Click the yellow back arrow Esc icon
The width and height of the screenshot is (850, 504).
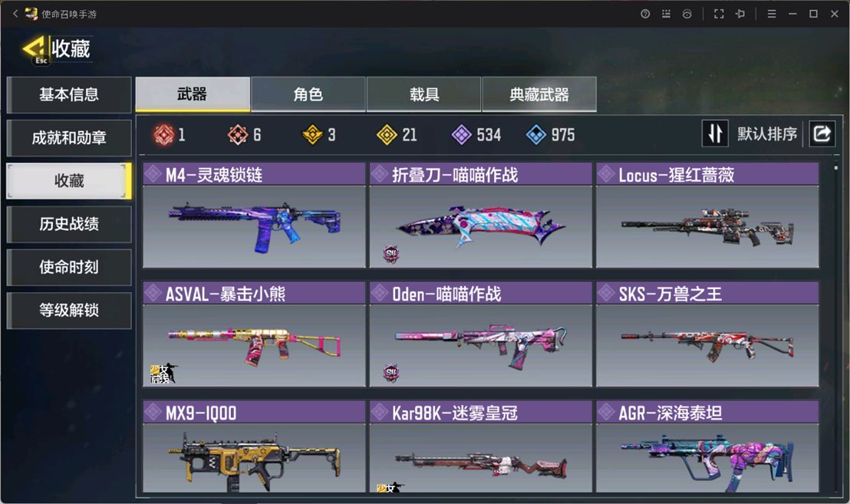pyautogui.click(x=36, y=51)
